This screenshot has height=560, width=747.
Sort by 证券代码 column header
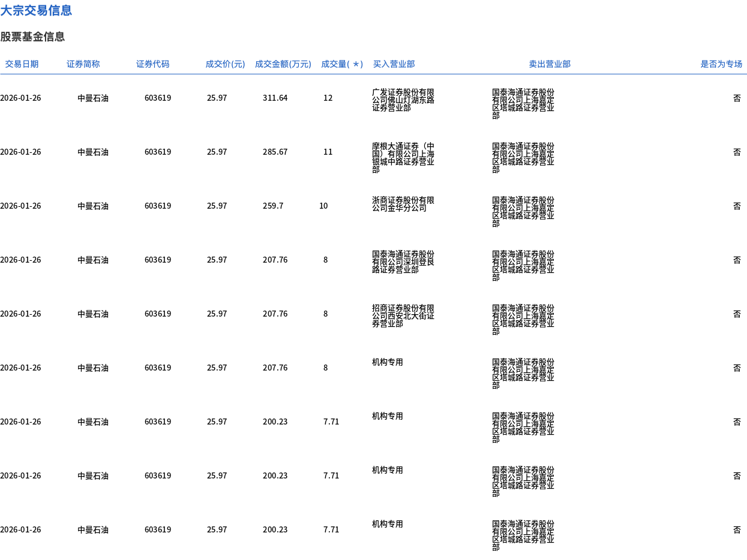153,64
